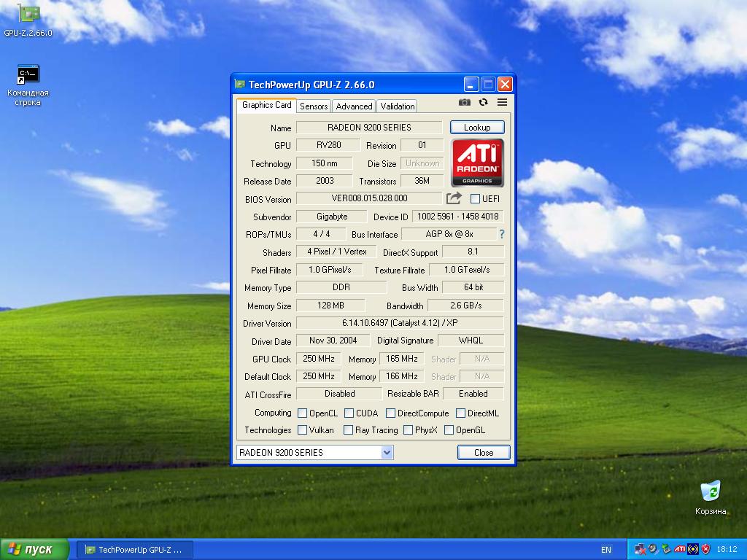747x560 pixels.
Task: Click the Bus Interface value AGP 8x @ 8x
Action: [x=449, y=234]
